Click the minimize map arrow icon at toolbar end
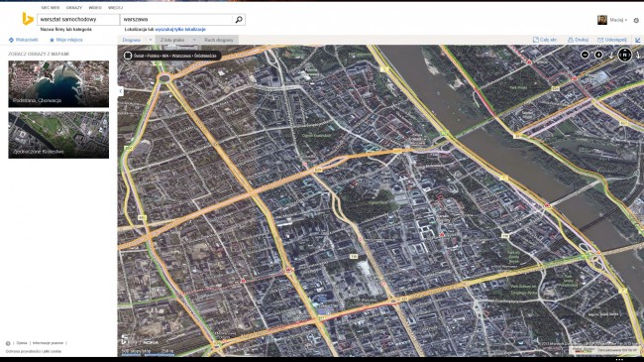This screenshot has height=362, width=644. pyautogui.click(x=638, y=40)
